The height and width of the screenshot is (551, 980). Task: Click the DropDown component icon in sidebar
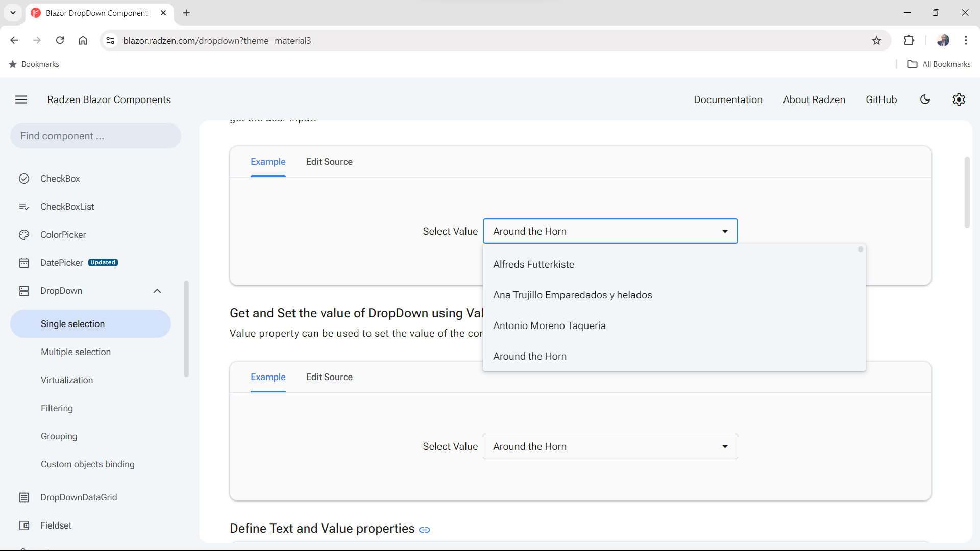point(24,291)
